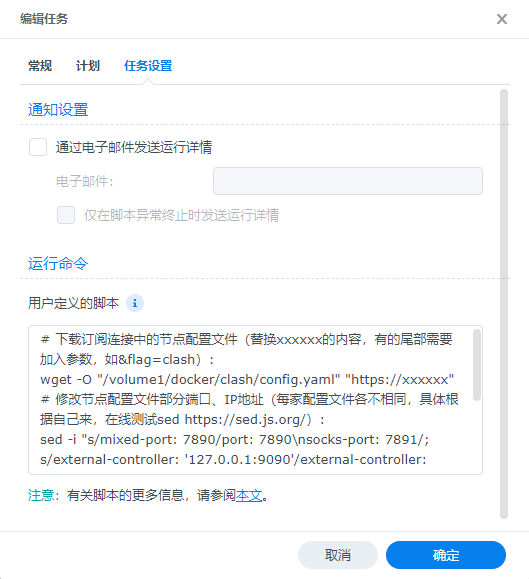Close the Edit Task dialog
Screen dimensions: 529x579
coord(502,19)
